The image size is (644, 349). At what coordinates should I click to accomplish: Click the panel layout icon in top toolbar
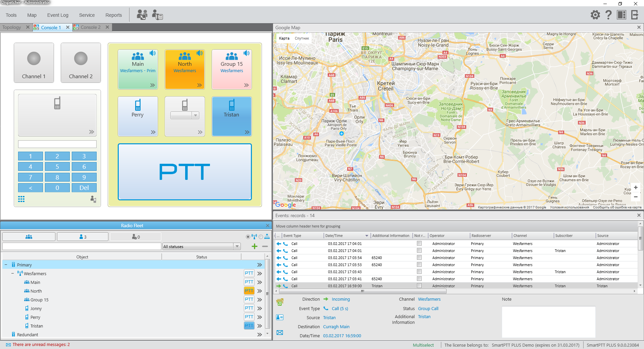(621, 15)
